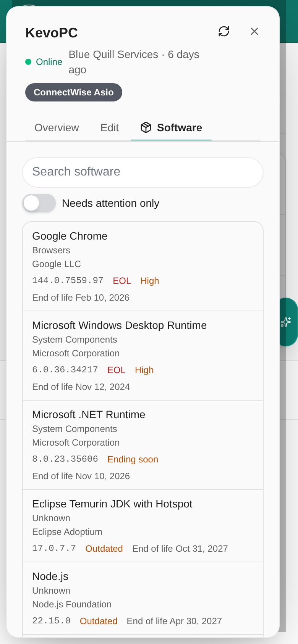Click the Google LLC publisher text
Image resolution: width=298 pixels, height=644 pixels.
coord(57,264)
